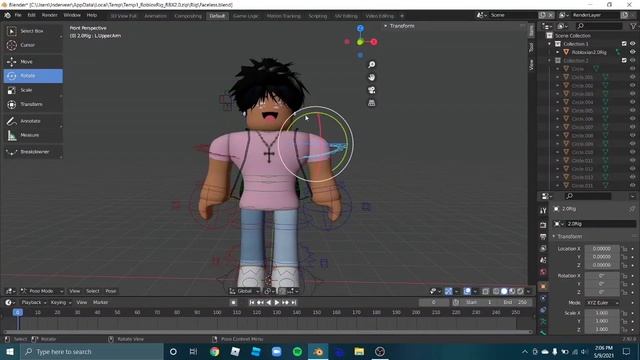Viewport: 640px width, 360px height.
Task: Lock Scale X in Transform panel
Action: click(x=624, y=313)
